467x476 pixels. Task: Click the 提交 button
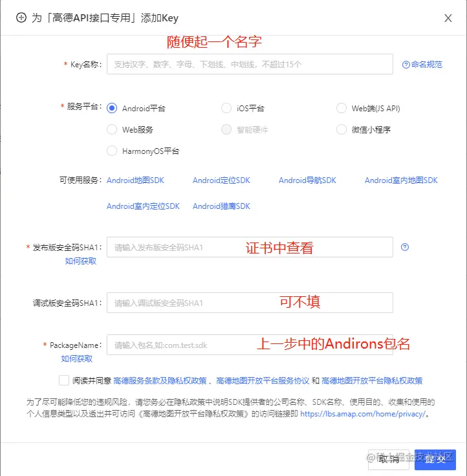pyautogui.click(x=435, y=460)
